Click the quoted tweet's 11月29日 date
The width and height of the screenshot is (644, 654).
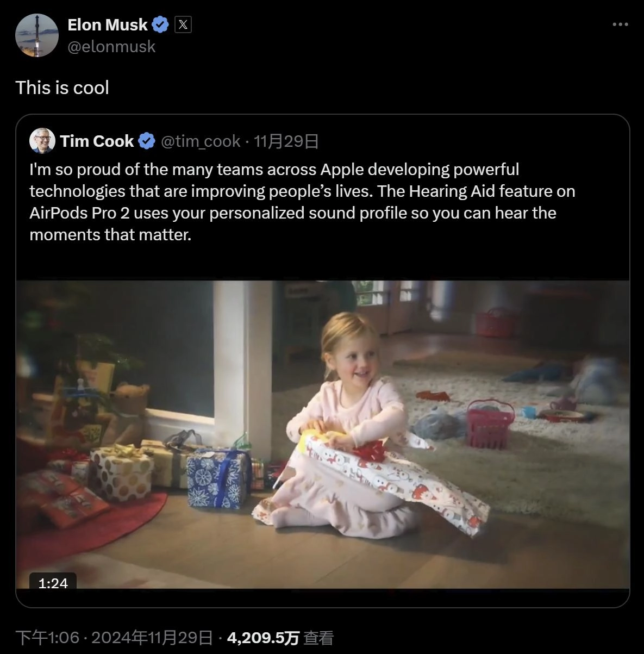(286, 141)
